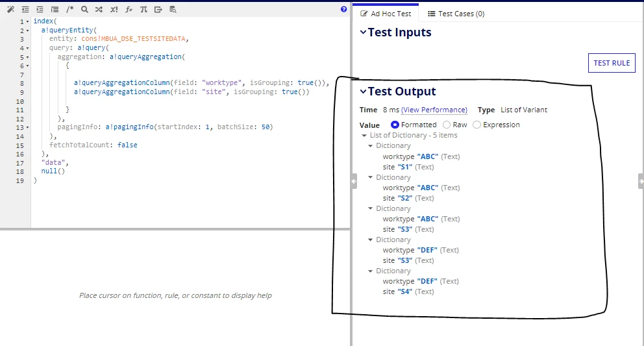644x346 pixels.
Task: Fold code at line 1 arrow
Action: [27, 21]
